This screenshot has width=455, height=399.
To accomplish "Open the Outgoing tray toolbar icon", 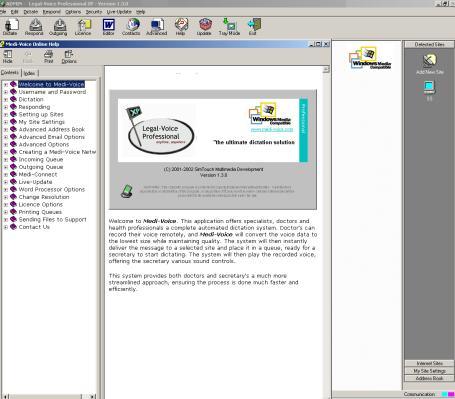I will 58,27.
